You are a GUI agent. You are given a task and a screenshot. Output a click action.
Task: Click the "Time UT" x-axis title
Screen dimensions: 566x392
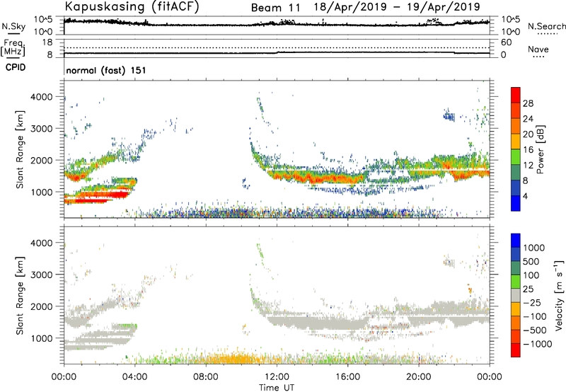point(277,388)
